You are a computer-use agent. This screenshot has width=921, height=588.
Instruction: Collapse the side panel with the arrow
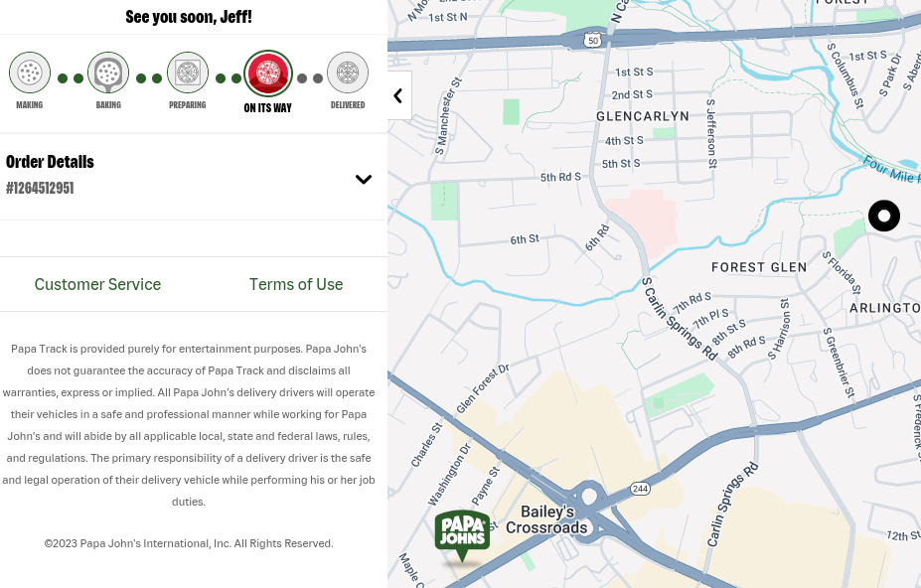398,95
